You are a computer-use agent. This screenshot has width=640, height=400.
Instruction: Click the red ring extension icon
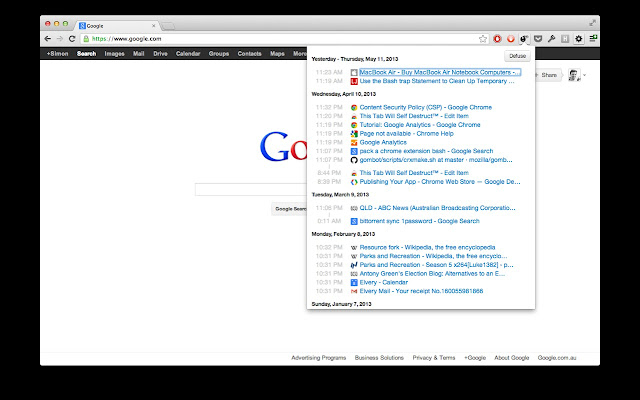[497, 39]
